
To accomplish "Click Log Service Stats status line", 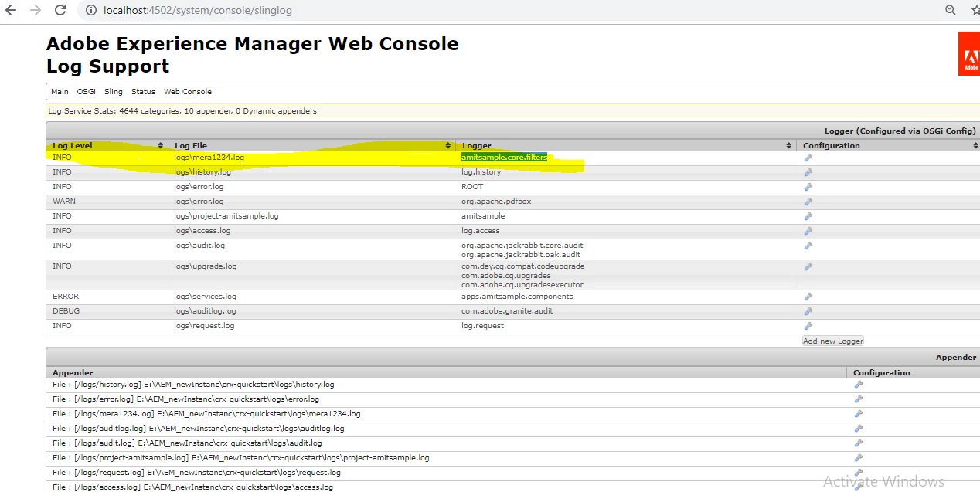I will pyautogui.click(x=182, y=111).
